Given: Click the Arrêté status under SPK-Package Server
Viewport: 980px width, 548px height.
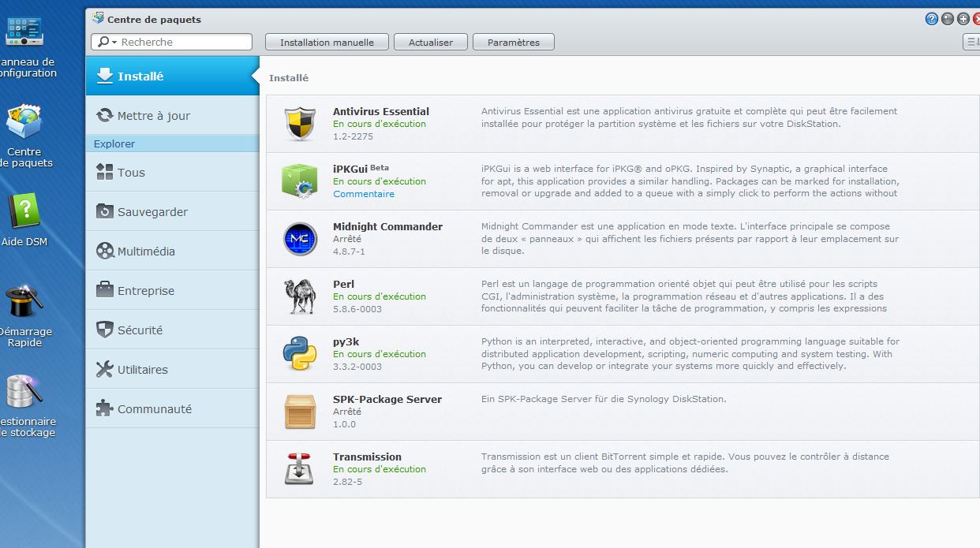Looking at the screenshot, I should click(347, 412).
